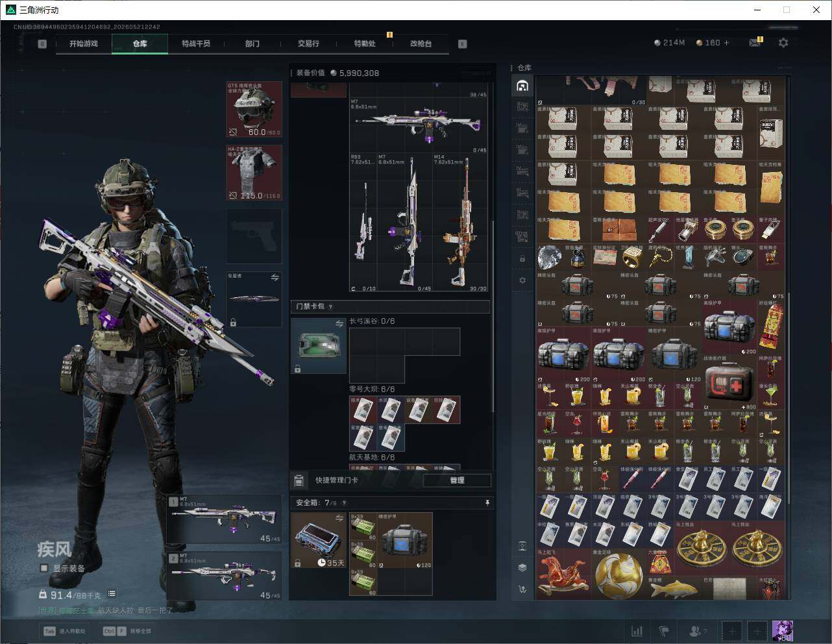The width and height of the screenshot is (832, 644).
Task: Open the 交易行 tab
Action: [x=308, y=43]
